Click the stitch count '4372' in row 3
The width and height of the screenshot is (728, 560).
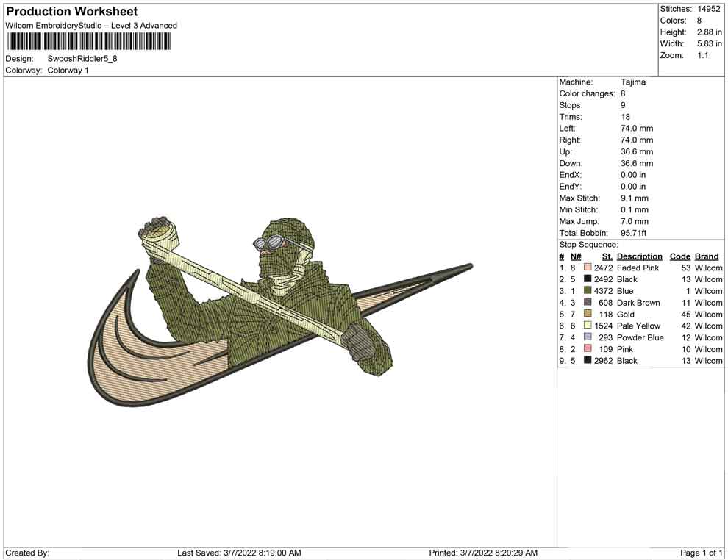pyautogui.click(x=603, y=291)
